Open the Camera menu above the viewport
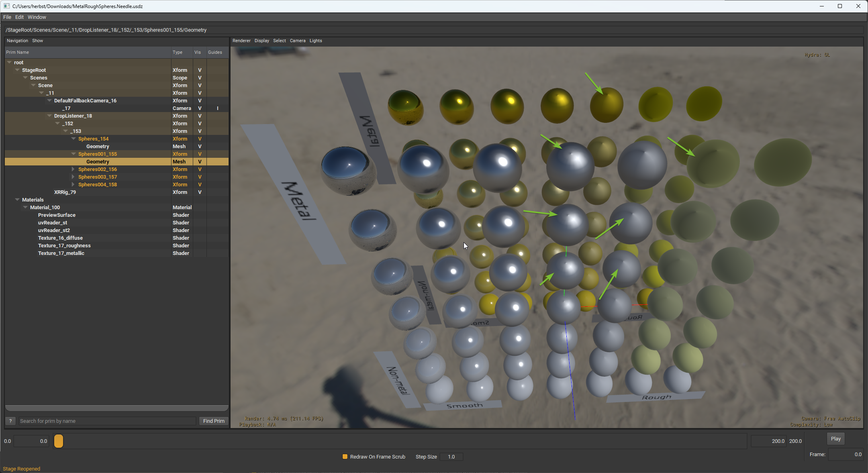The height and width of the screenshot is (473, 868). 297,41
